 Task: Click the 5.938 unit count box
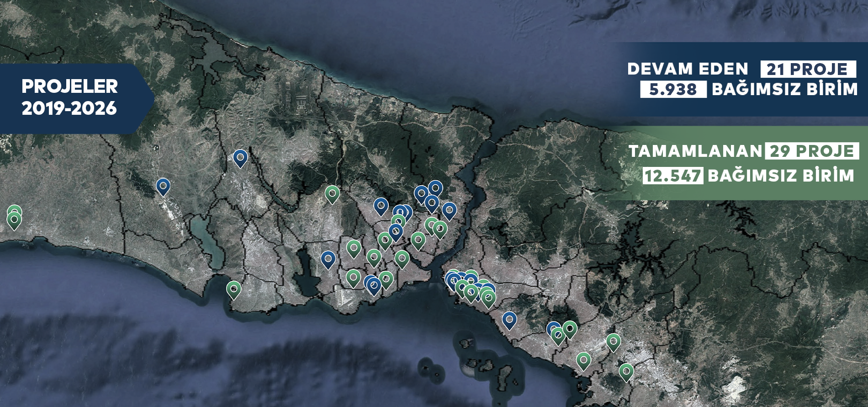click(x=673, y=89)
